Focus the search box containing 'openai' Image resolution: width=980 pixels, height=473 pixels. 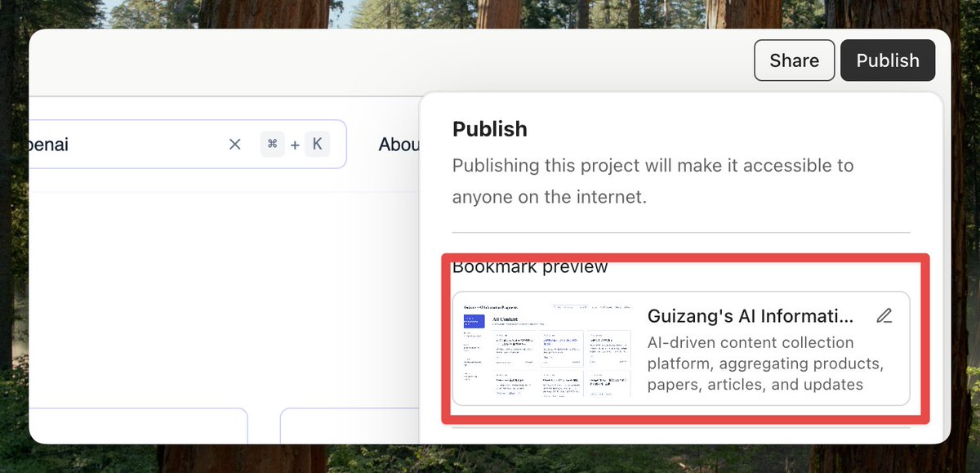188,145
